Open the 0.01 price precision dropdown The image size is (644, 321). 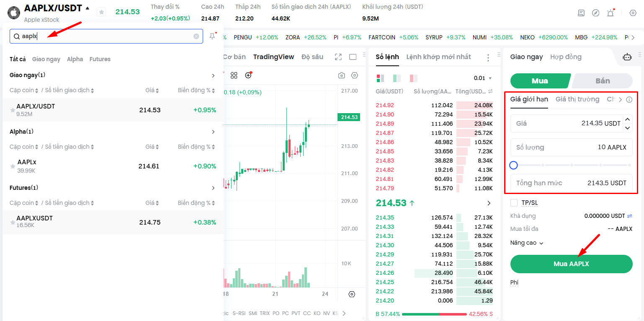(483, 78)
